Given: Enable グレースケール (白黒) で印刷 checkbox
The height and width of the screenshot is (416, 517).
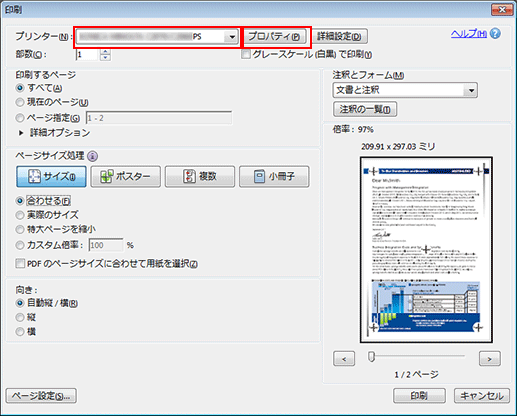Looking at the screenshot, I should coord(246,54).
